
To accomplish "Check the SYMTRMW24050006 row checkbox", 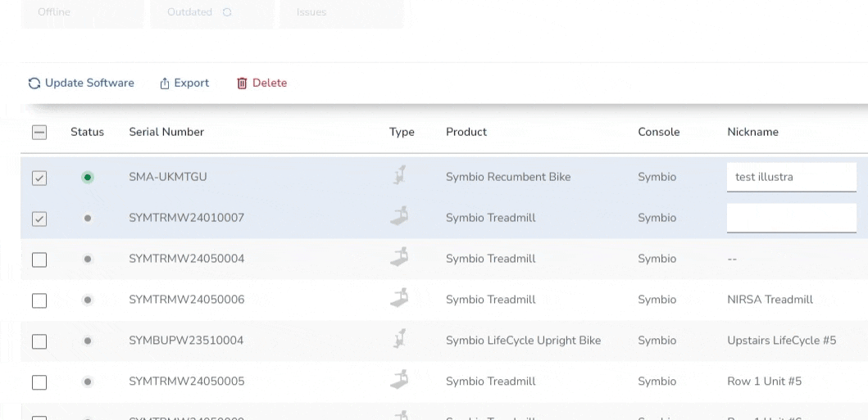I will point(39,300).
